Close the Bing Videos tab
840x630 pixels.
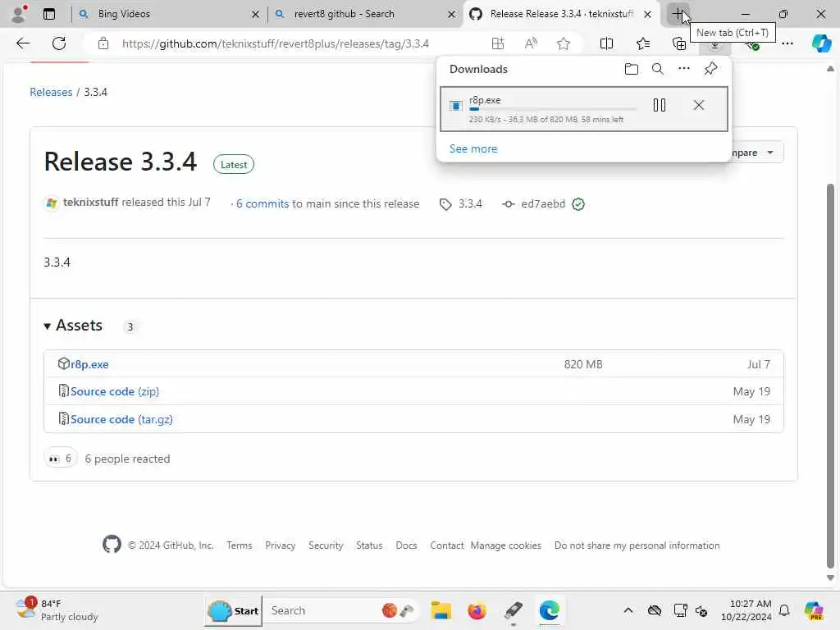256,15
